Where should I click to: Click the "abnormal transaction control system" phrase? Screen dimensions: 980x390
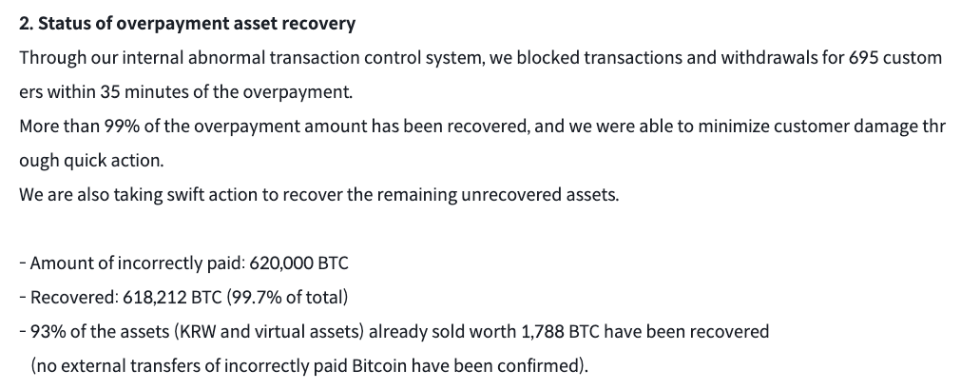351,57
